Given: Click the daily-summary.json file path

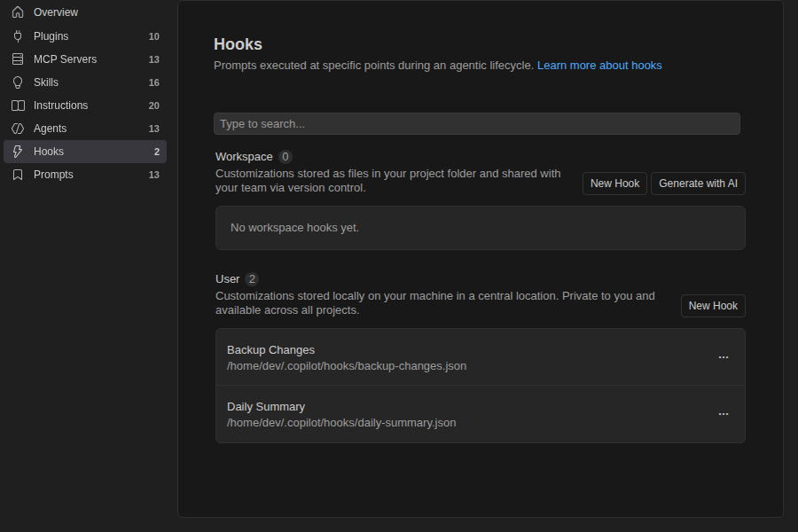Looking at the screenshot, I should pyautogui.click(x=341, y=423).
